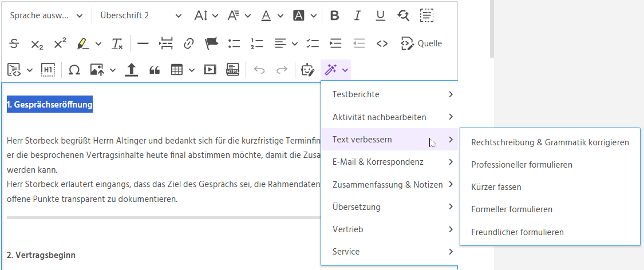Increase the paragraph indent

[x=336, y=43]
